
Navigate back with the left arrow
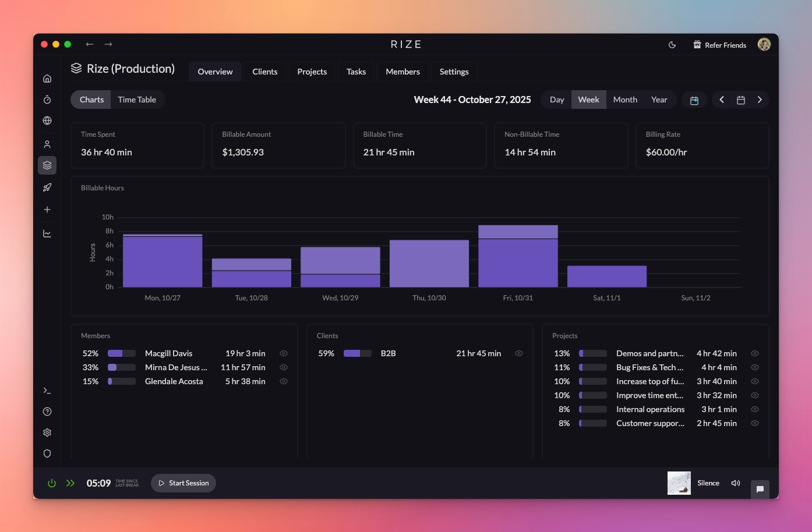[x=90, y=44]
